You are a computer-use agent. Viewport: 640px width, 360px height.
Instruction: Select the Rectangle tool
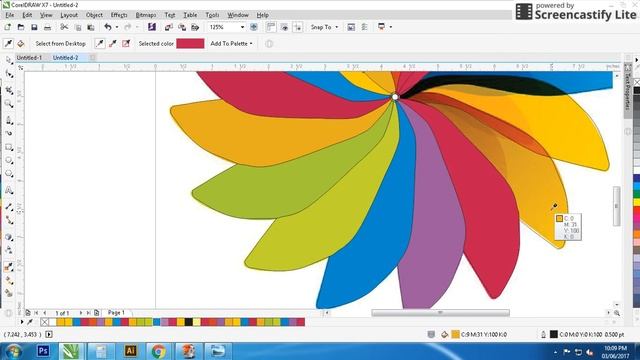pyautogui.click(x=9, y=147)
